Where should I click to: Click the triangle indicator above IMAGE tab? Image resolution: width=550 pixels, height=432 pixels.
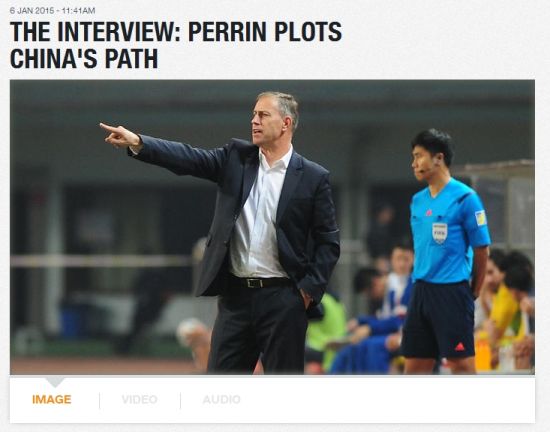[55, 382]
